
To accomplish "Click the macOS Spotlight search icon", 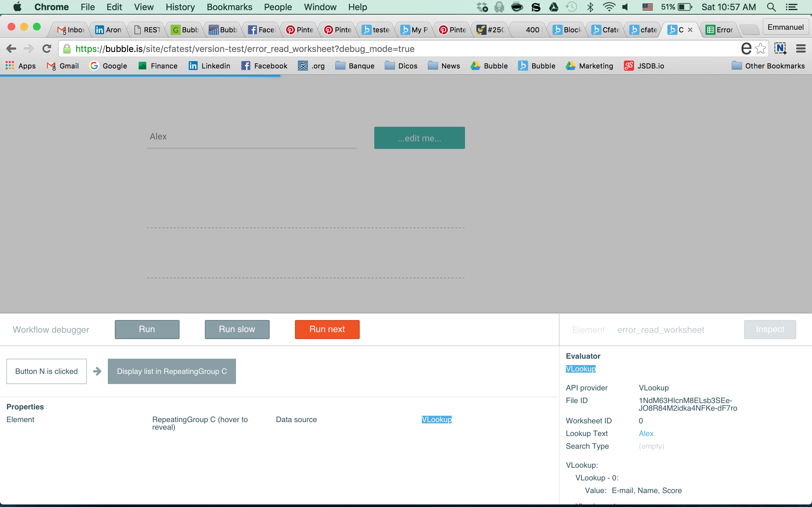I will click(x=771, y=7).
